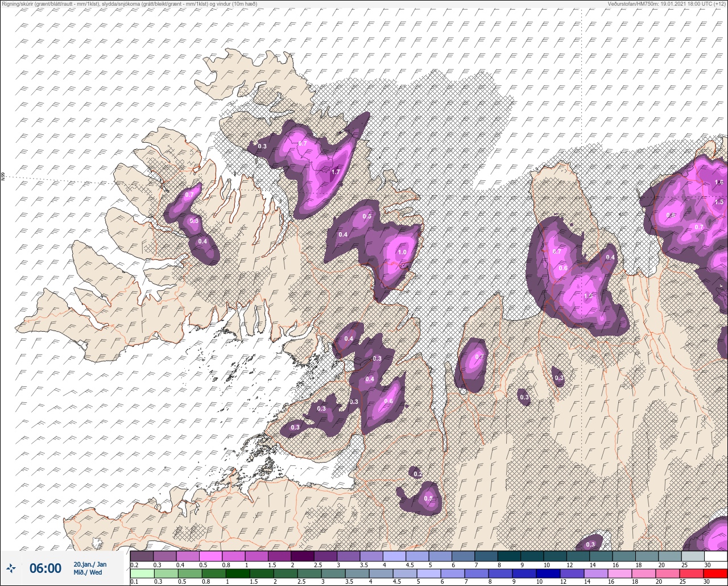Viewport: 728px width, 586px height.
Task: Pick the lavender swatch labelled 4 in top row
Action: click(394, 556)
